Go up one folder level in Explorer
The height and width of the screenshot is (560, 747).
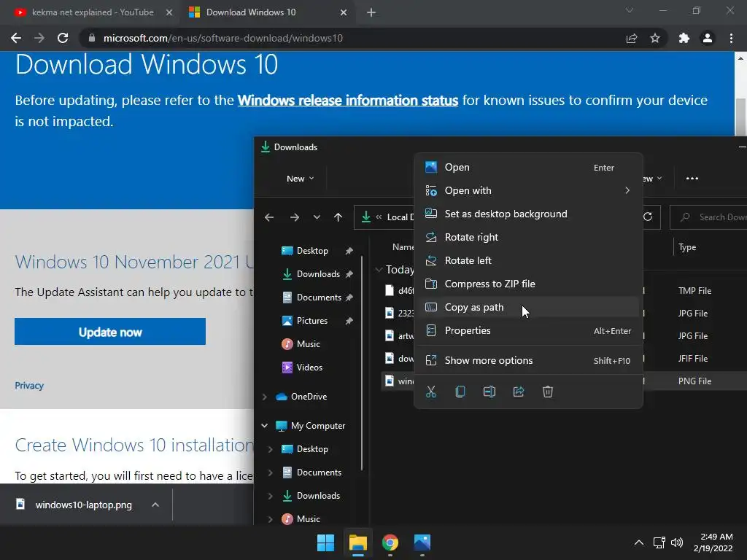tap(338, 217)
